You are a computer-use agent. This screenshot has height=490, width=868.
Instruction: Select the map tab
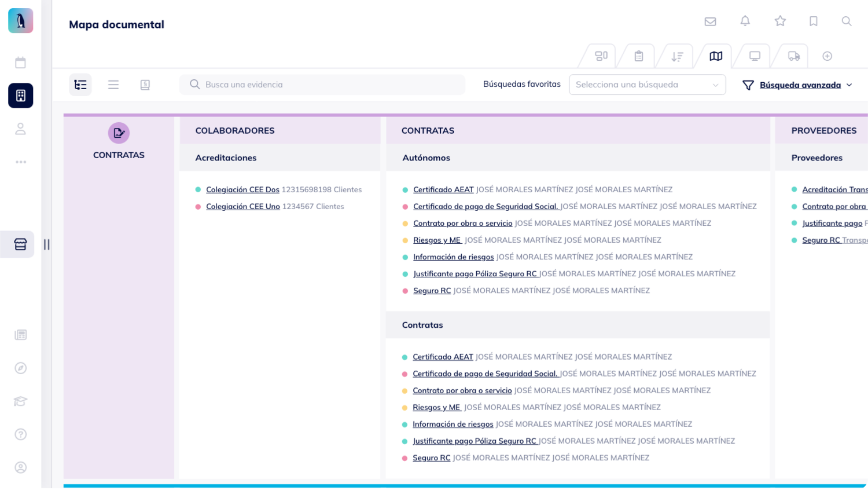coord(716,56)
